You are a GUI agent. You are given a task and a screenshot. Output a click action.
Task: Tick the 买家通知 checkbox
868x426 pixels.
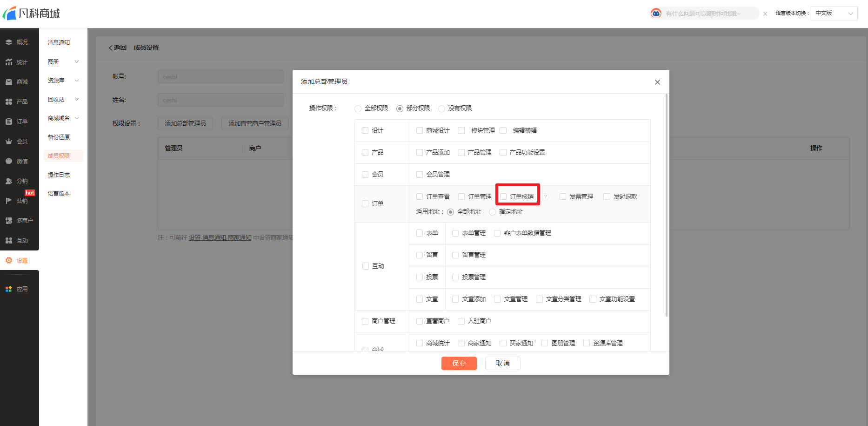[503, 344]
